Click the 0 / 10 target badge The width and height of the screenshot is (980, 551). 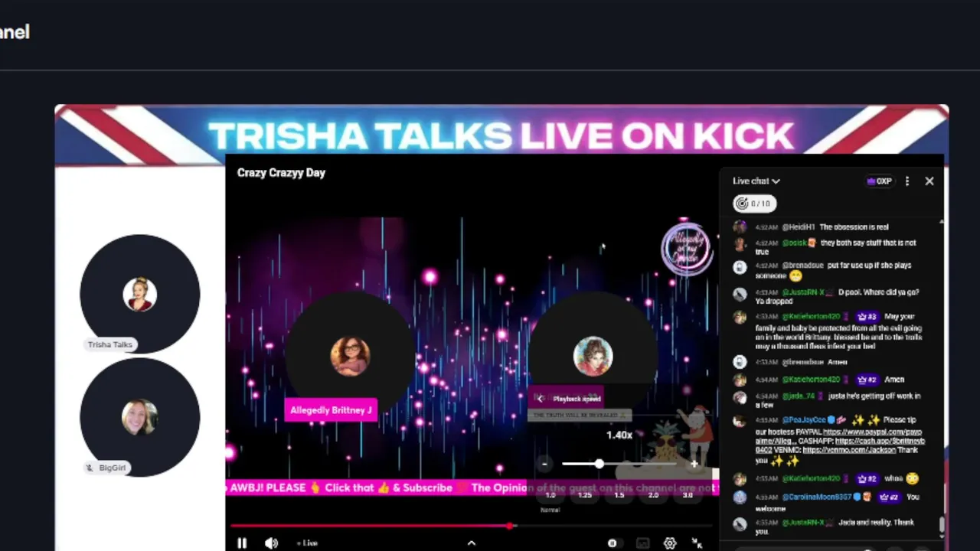pyautogui.click(x=754, y=204)
